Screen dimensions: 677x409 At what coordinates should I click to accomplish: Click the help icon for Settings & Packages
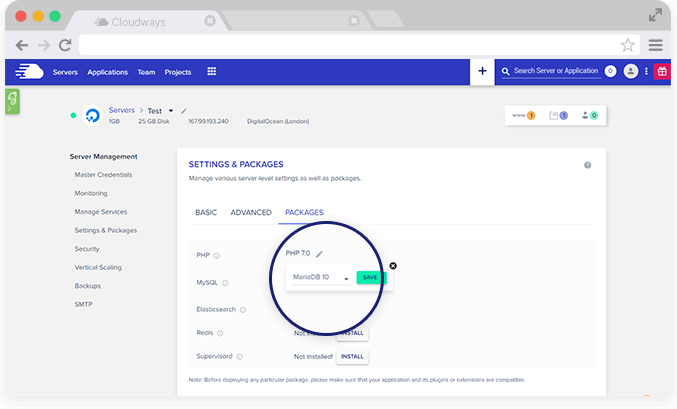pyautogui.click(x=587, y=165)
